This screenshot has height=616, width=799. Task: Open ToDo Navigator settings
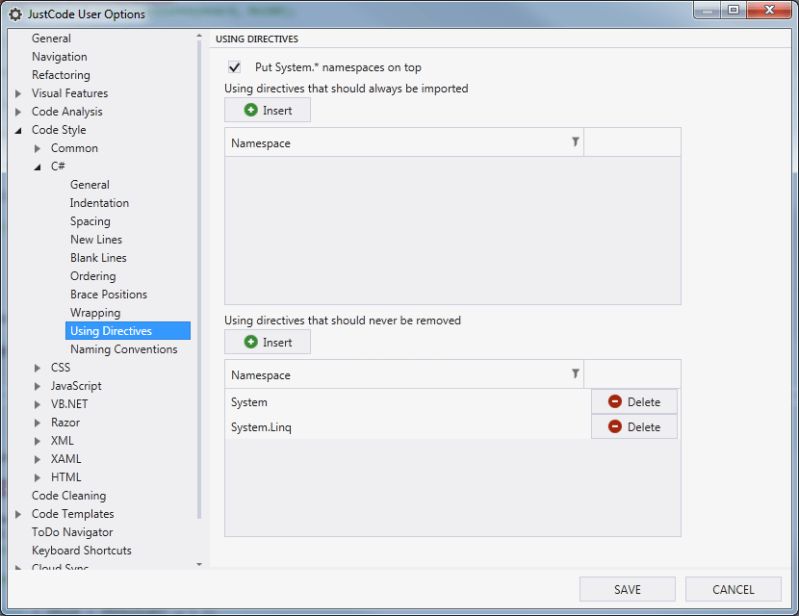[72, 532]
